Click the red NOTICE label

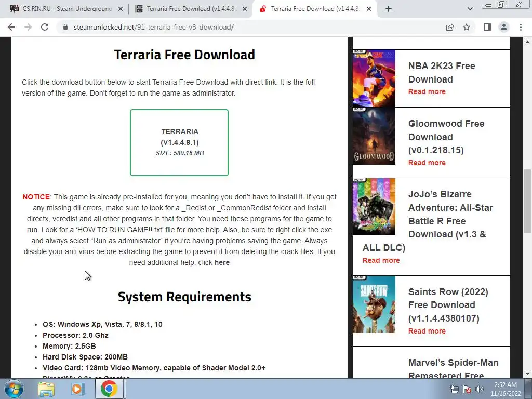36,197
